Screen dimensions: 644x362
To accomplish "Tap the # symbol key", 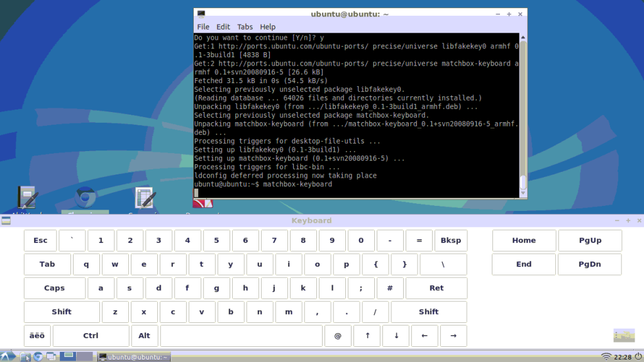I will 390,288.
